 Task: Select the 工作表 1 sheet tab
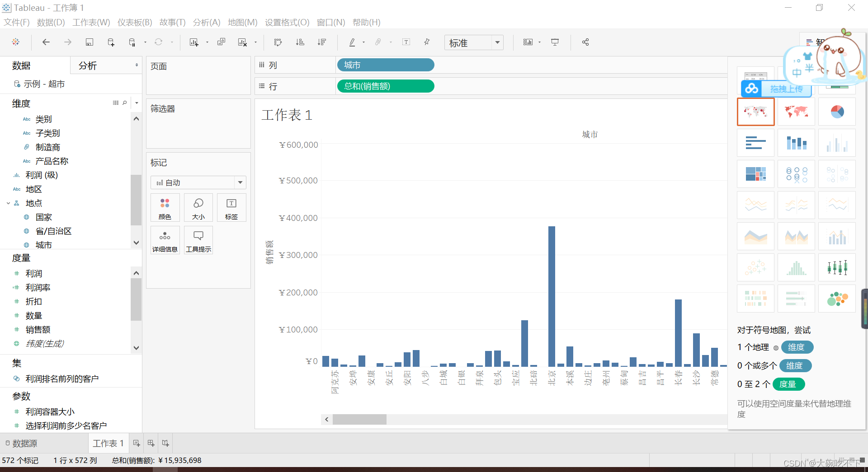[x=108, y=444]
